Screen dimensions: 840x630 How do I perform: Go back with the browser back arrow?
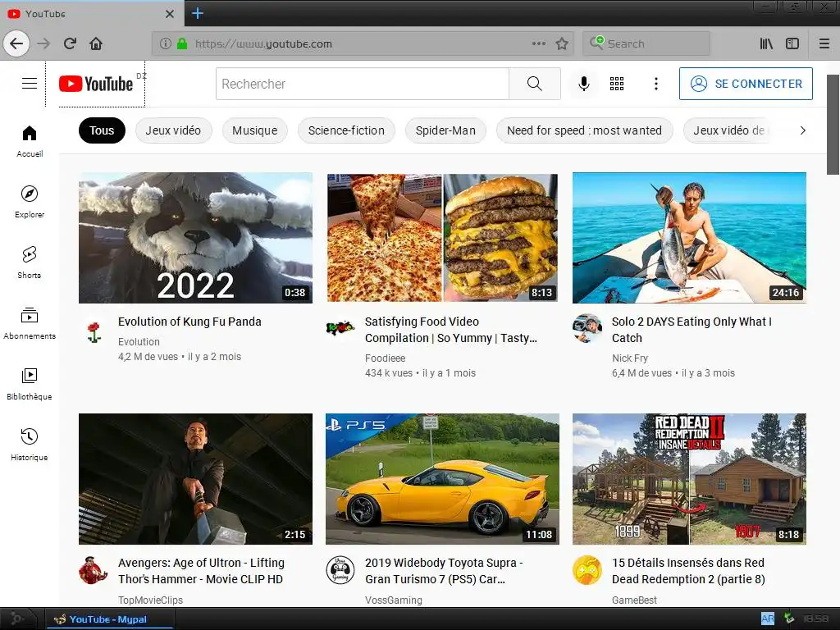(16, 43)
